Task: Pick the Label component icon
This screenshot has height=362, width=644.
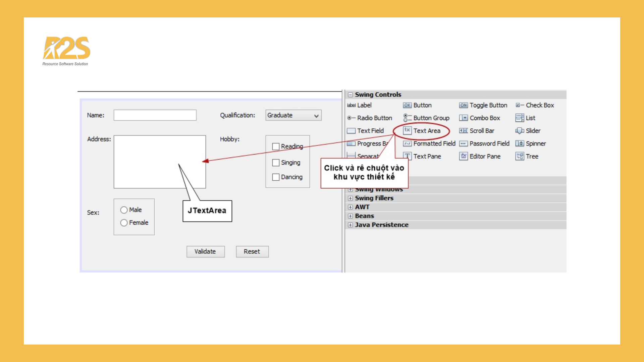Action: click(x=351, y=105)
